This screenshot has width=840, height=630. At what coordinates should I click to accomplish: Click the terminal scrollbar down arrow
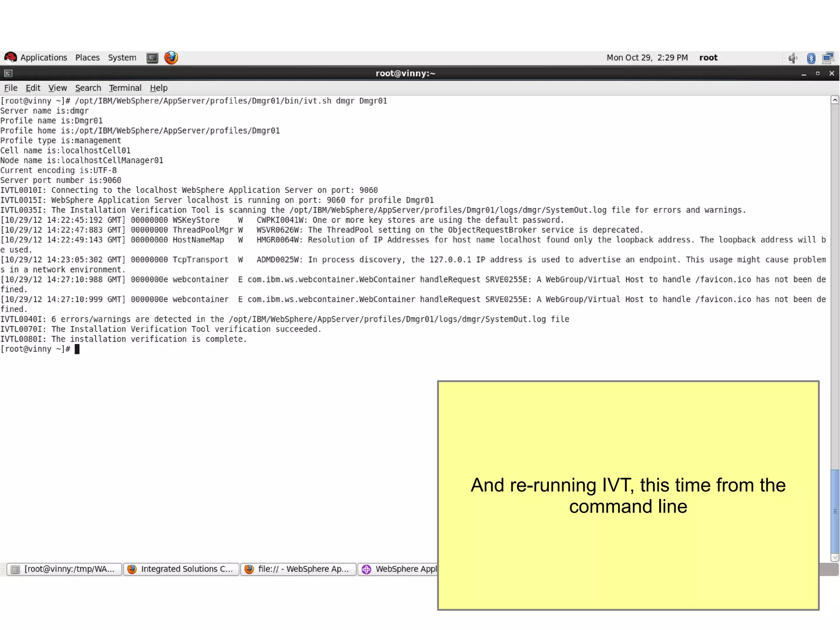[x=835, y=557]
